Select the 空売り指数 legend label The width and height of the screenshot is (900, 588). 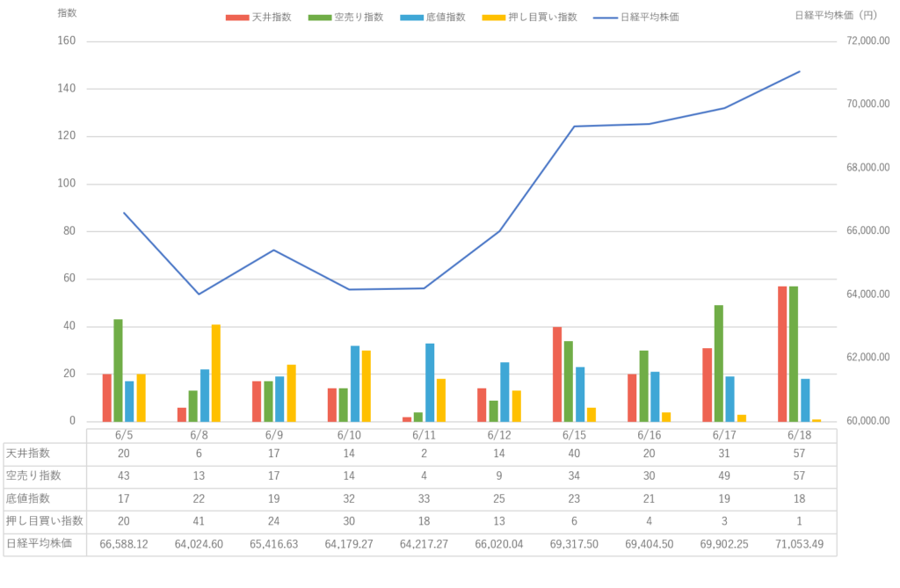pos(359,18)
